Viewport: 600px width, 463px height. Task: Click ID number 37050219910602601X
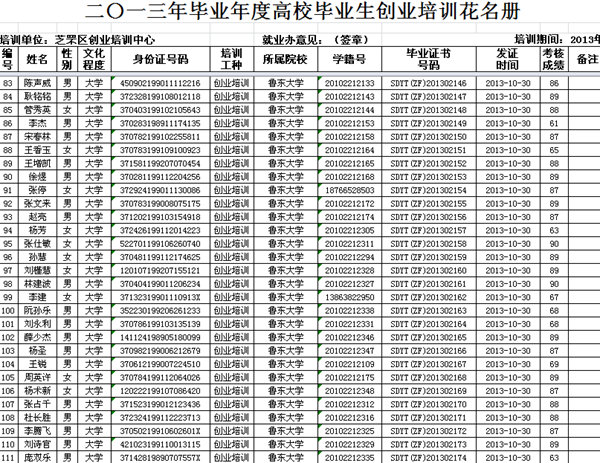[160, 431]
